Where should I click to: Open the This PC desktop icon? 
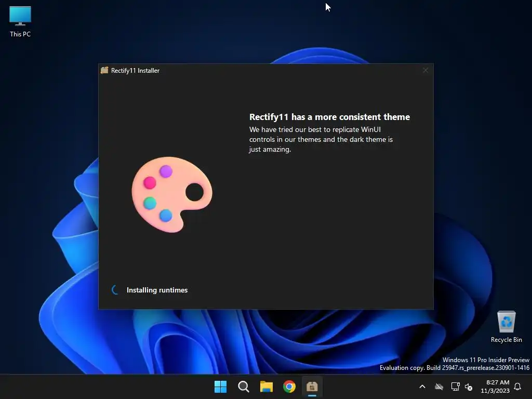point(20,21)
